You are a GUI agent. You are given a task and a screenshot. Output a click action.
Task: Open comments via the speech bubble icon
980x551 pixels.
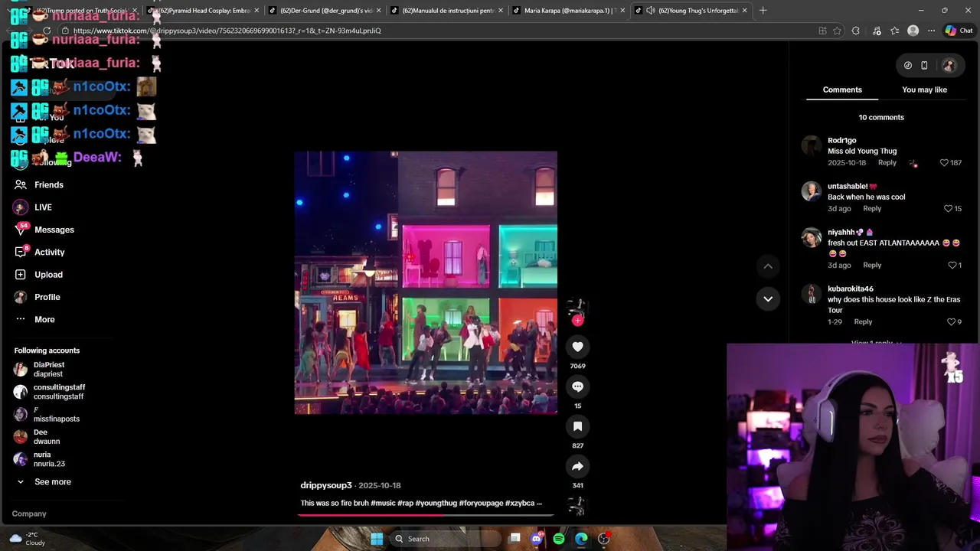577,386
